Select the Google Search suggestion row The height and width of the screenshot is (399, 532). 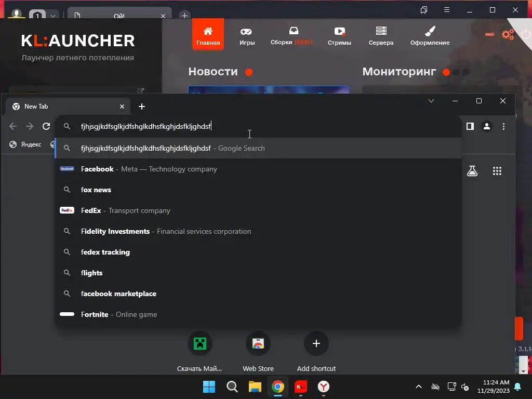point(258,148)
